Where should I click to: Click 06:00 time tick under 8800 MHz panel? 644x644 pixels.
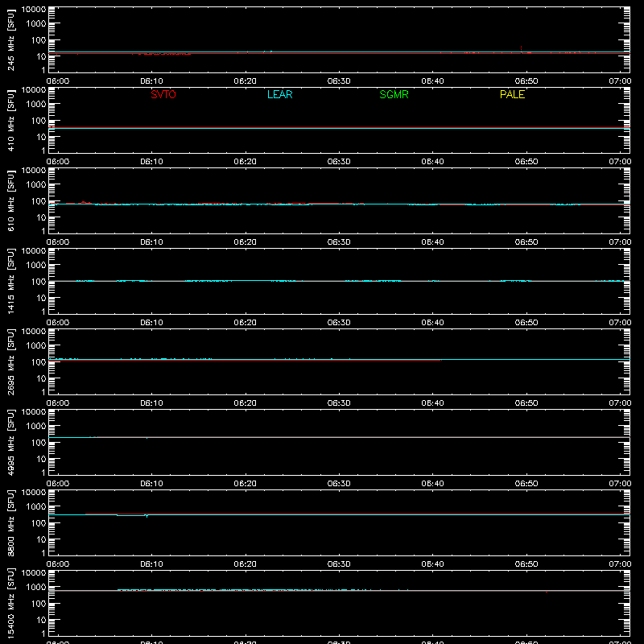[x=58, y=564]
